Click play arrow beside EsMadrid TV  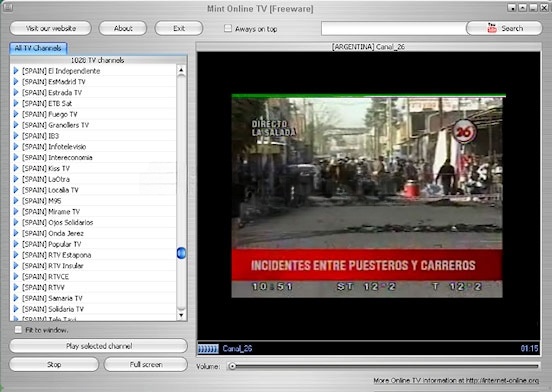(x=16, y=82)
